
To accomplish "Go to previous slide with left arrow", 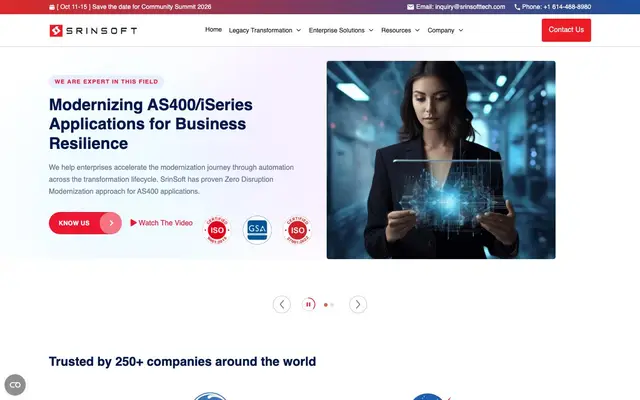I will (x=282, y=304).
